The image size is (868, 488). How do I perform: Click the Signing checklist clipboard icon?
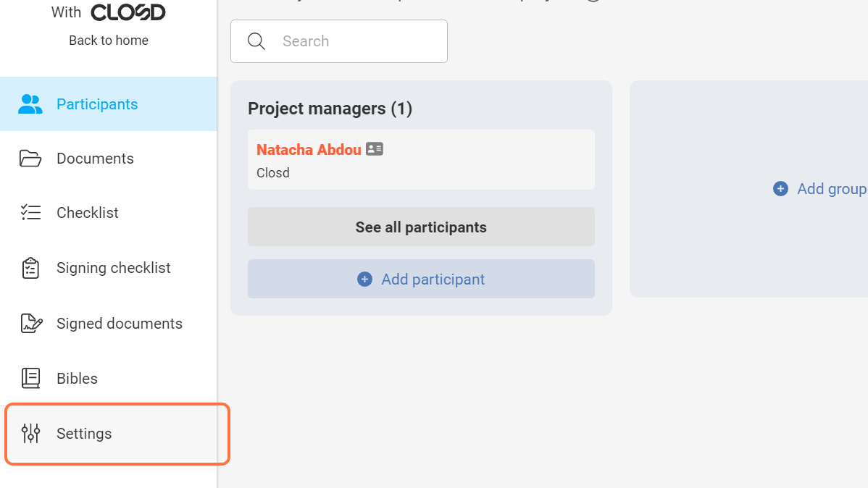tap(30, 268)
